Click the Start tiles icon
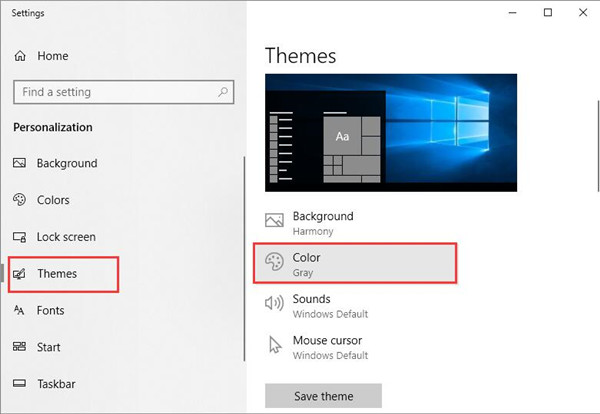 [20, 347]
